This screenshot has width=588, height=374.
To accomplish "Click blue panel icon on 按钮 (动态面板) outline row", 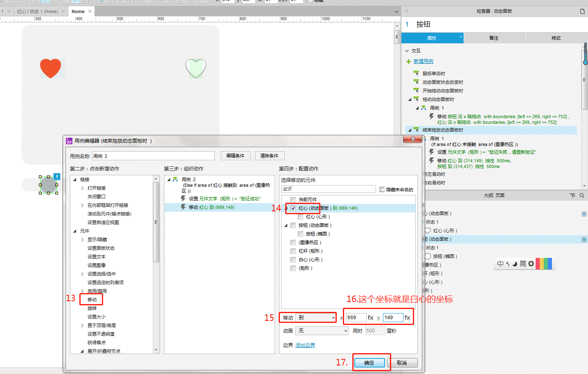I will click(x=584, y=240).
